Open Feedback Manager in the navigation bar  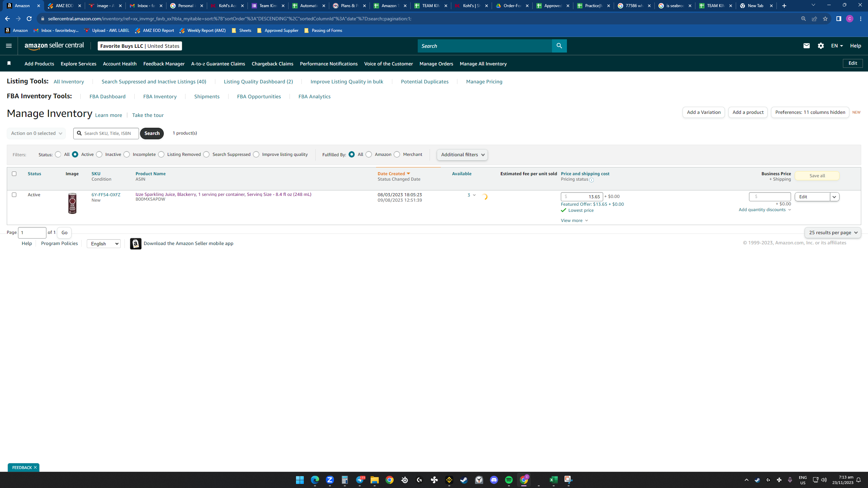[164, 64]
